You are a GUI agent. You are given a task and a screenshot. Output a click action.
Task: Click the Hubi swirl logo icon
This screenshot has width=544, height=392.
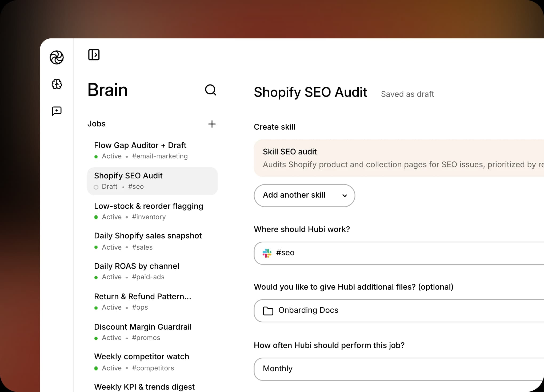click(57, 57)
